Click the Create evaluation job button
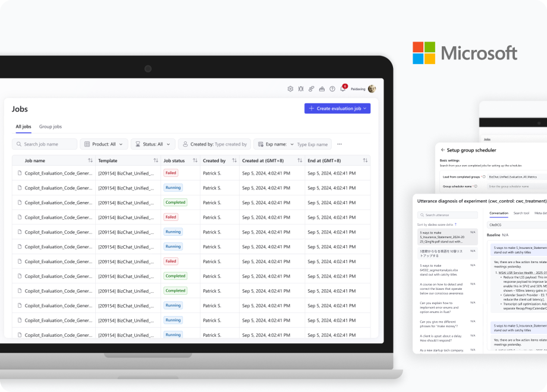 click(x=337, y=109)
